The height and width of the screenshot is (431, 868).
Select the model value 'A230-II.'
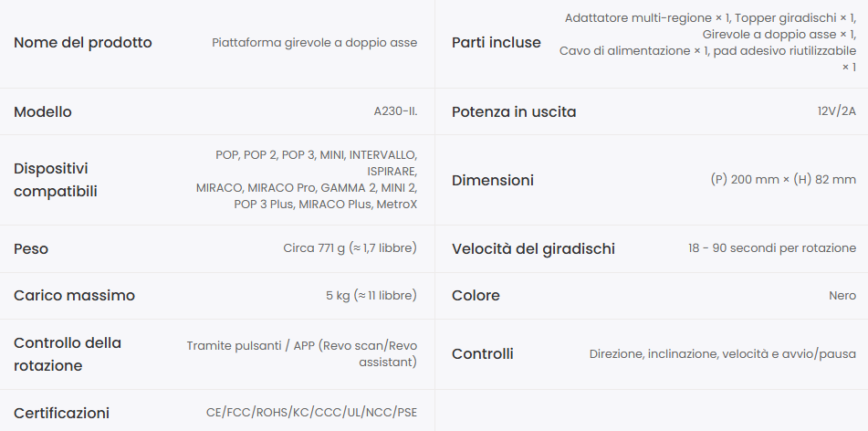tap(395, 111)
